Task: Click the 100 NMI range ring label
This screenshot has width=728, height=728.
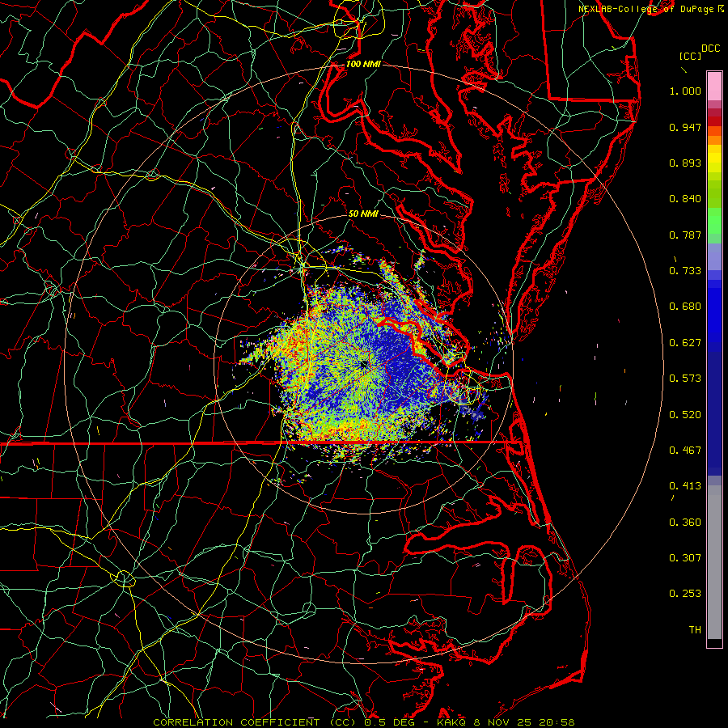Action: [x=363, y=64]
